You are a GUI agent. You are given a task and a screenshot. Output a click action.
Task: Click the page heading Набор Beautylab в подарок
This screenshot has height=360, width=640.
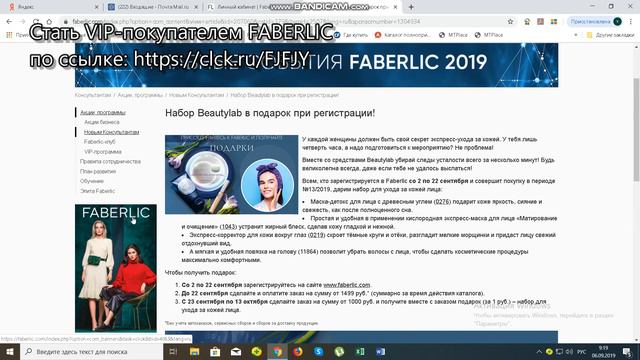tap(270, 113)
